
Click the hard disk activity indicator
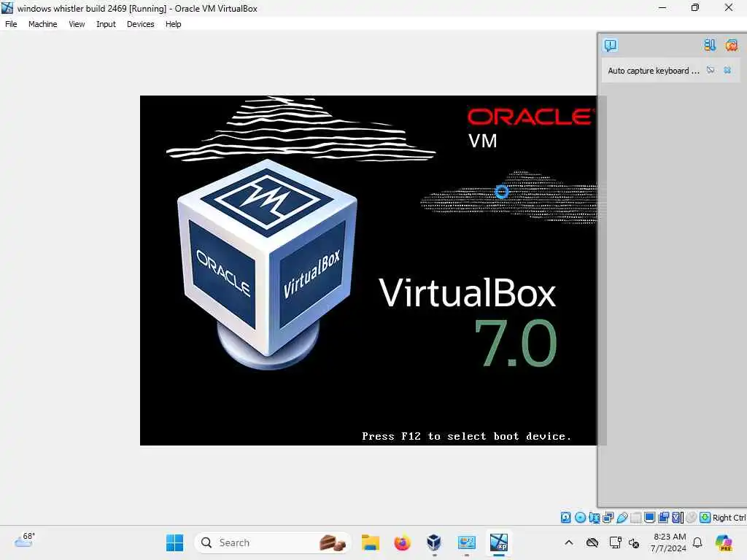(x=565, y=518)
